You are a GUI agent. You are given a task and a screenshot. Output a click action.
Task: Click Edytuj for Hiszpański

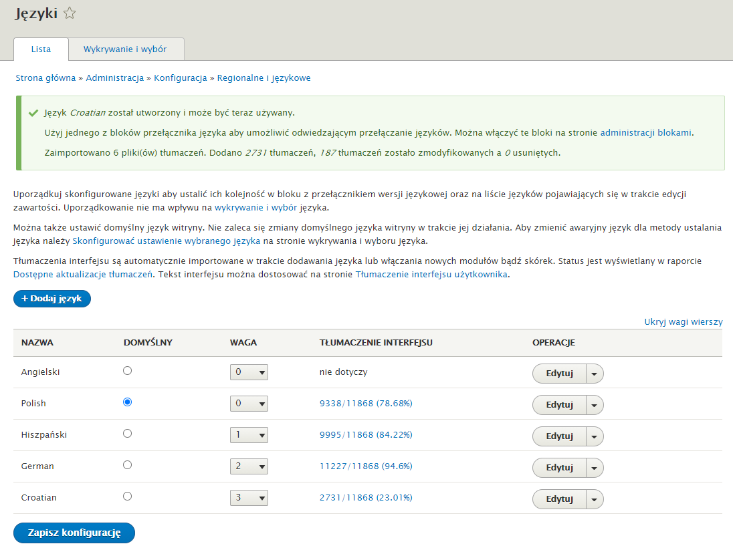559,436
